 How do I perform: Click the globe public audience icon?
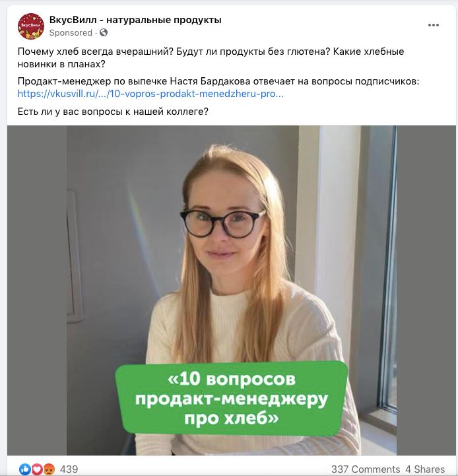pos(104,32)
